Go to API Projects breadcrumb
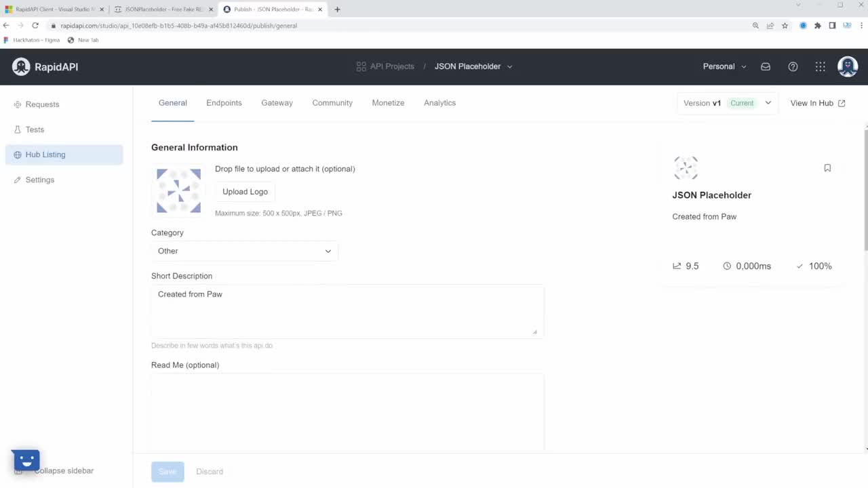Image resolution: width=868 pixels, height=488 pixels. pos(385,66)
